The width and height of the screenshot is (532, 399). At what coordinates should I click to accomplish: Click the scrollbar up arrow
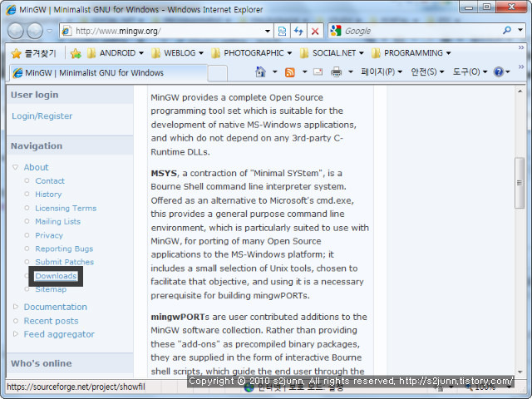pos(520,91)
